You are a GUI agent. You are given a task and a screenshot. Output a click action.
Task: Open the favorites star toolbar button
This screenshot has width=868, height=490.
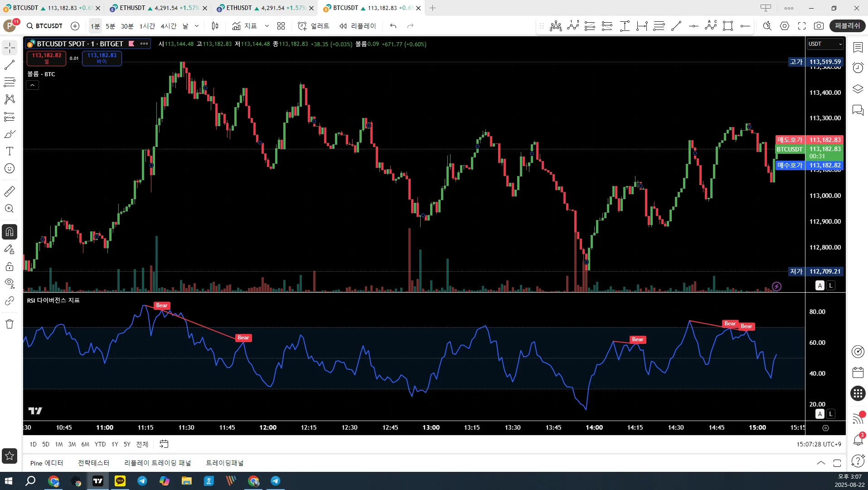10,456
